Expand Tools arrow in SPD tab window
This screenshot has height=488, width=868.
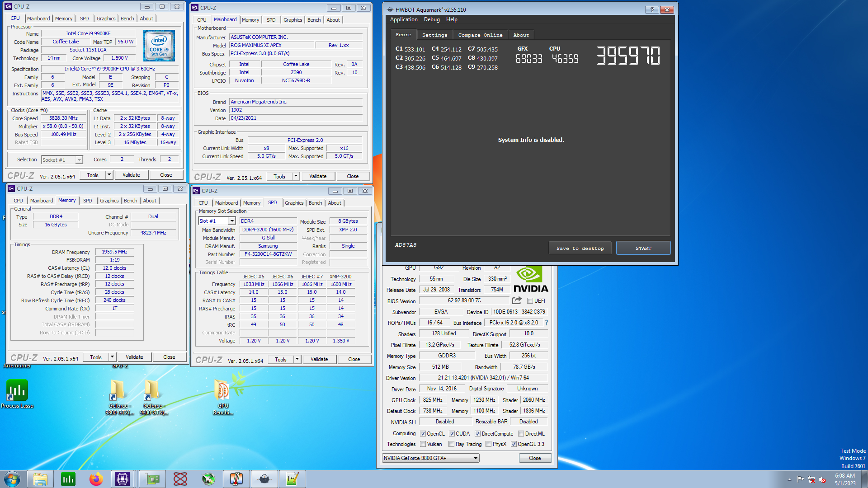297,359
